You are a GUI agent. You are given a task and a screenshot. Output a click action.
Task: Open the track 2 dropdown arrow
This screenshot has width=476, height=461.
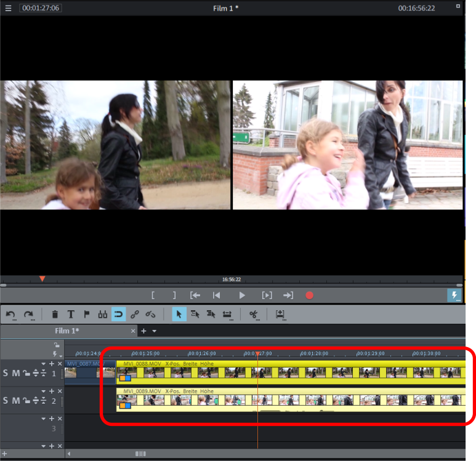[x=43, y=391]
